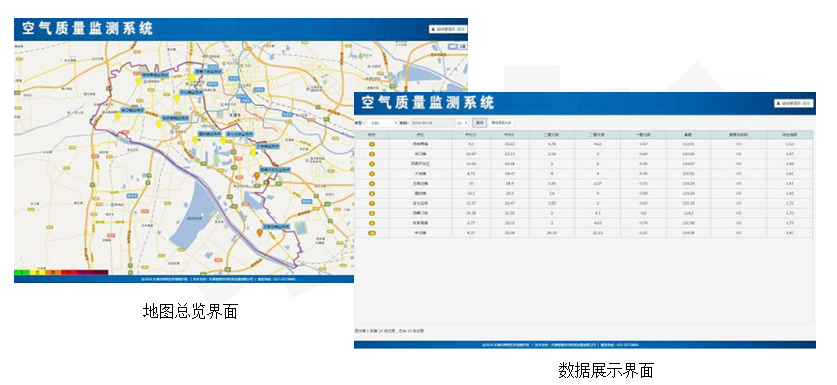The height and width of the screenshot is (385, 837).
Task: Click dark red swatch in map legend
Action: click(100, 272)
